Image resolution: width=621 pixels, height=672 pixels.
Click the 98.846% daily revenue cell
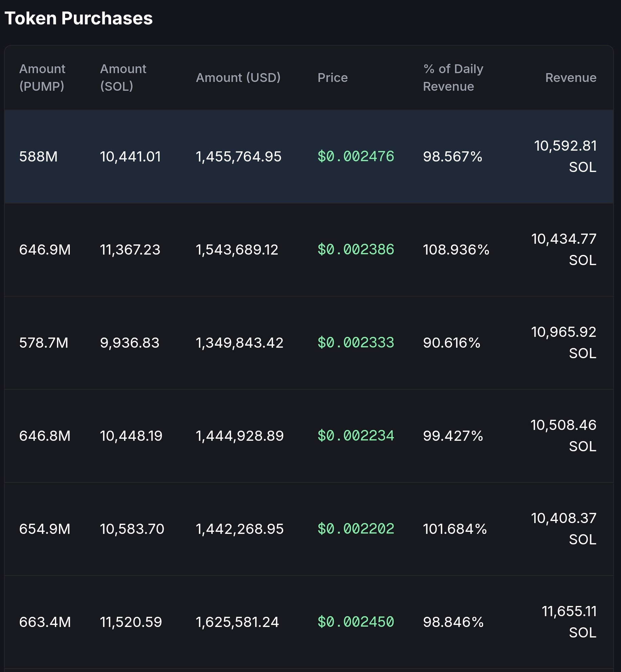pyautogui.click(x=453, y=622)
